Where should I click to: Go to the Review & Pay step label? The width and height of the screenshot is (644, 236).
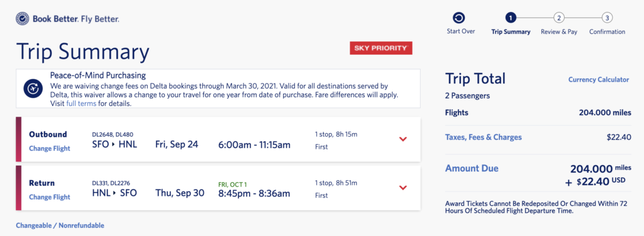pyautogui.click(x=559, y=31)
